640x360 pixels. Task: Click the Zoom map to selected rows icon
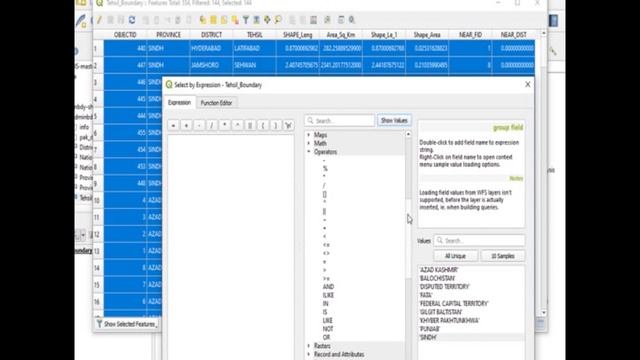point(278,20)
